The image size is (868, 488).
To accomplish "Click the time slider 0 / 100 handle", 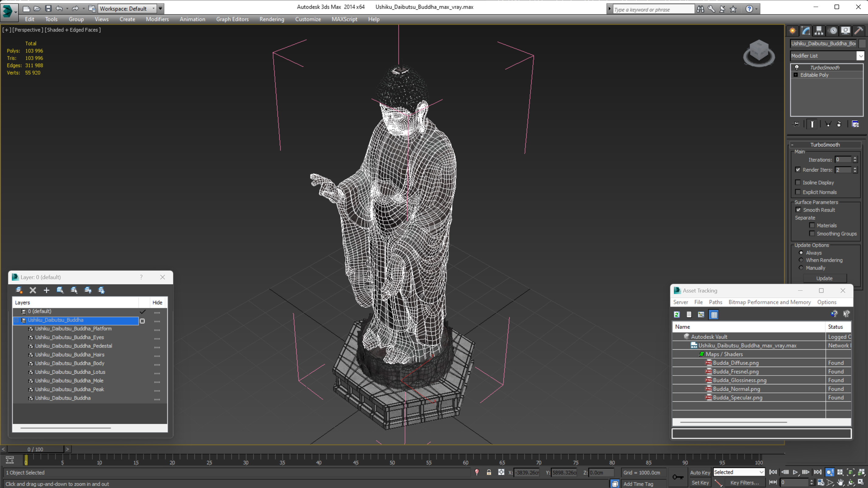I will 35,449.
